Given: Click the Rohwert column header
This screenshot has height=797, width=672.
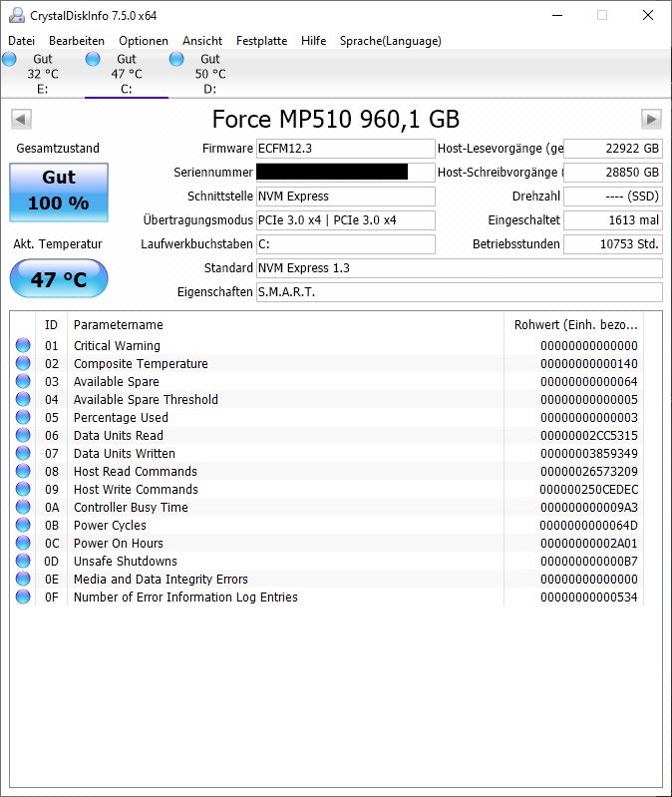Looking at the screenshot, I should [574, 325].
